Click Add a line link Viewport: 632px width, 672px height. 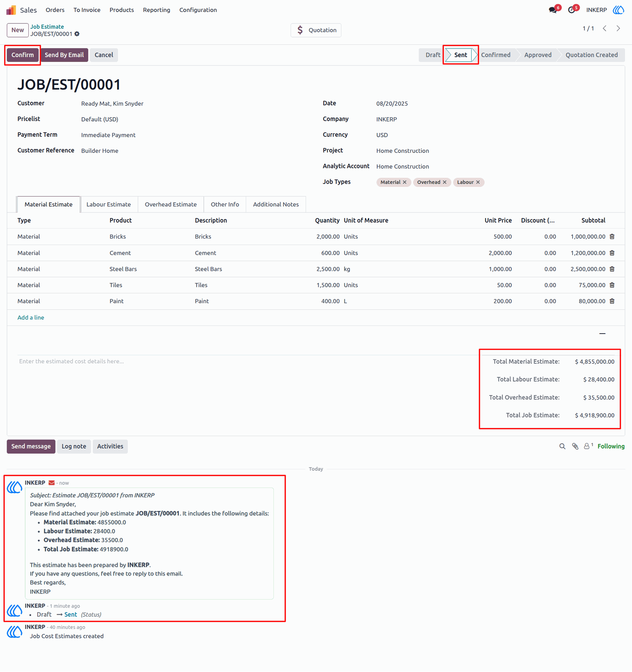click(x=31, y=317)
